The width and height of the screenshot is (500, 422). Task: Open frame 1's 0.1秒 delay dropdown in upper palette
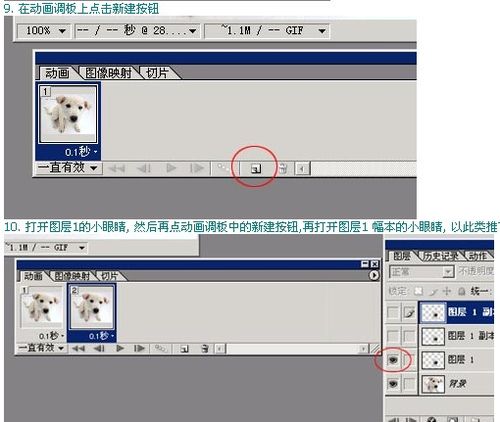point(81,152)
